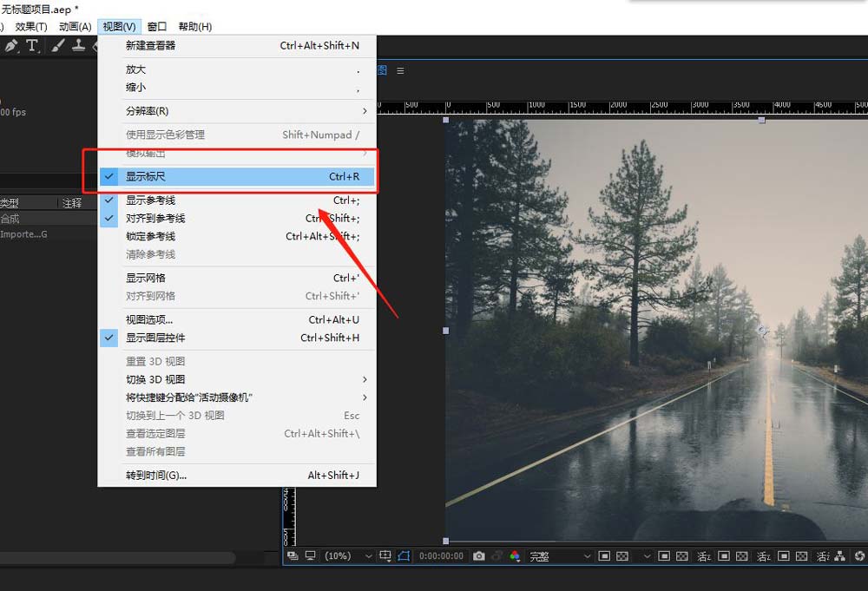The image size is (868, 591).
Task: Click the composition flowchart icon
Action: [x=839, y=555]
